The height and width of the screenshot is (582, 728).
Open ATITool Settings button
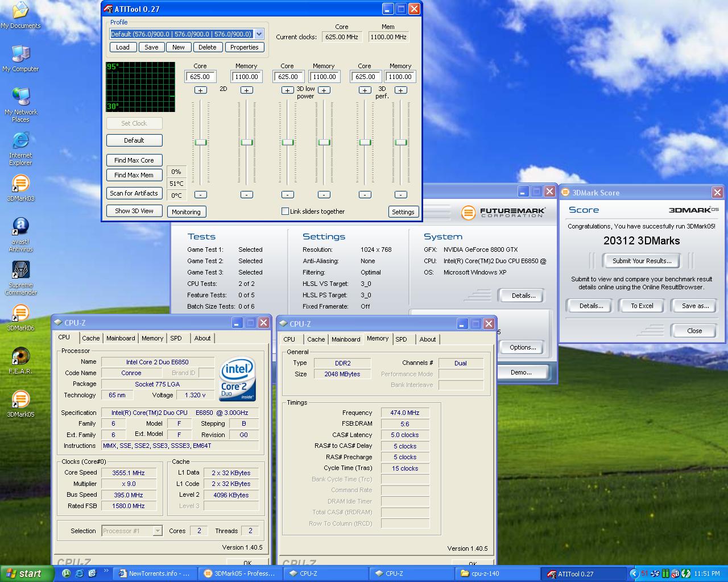[x=403, y=212]
